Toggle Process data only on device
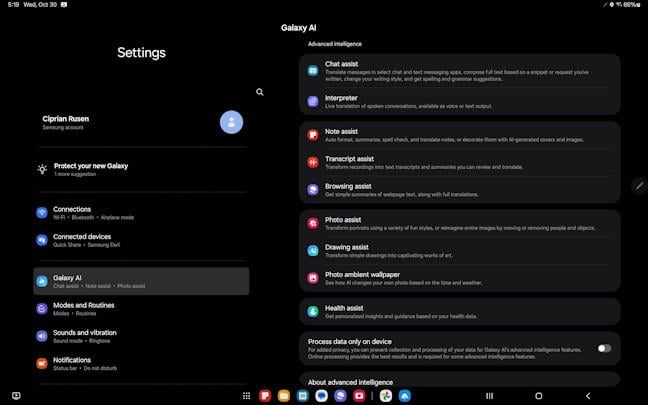 tap(604, 348)
